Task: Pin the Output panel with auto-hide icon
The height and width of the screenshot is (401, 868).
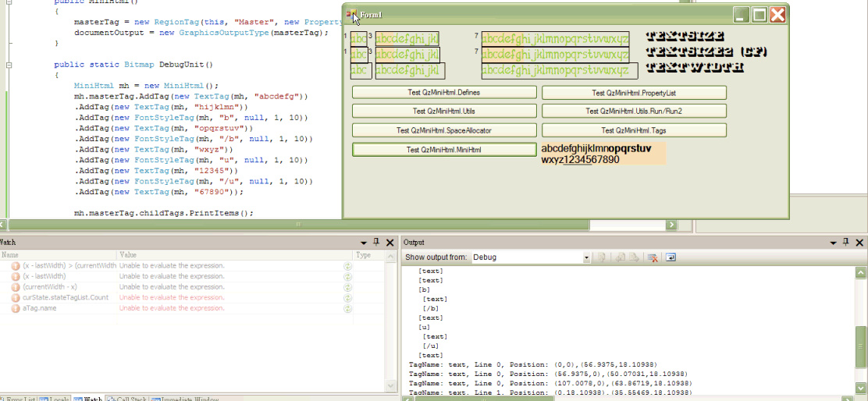Action: coord(847,243)
